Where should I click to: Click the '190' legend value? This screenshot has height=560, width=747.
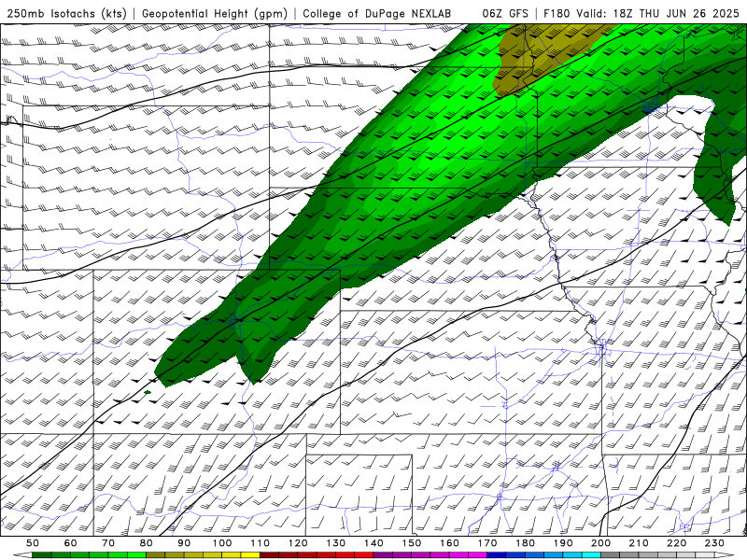(x=563, y=543)
